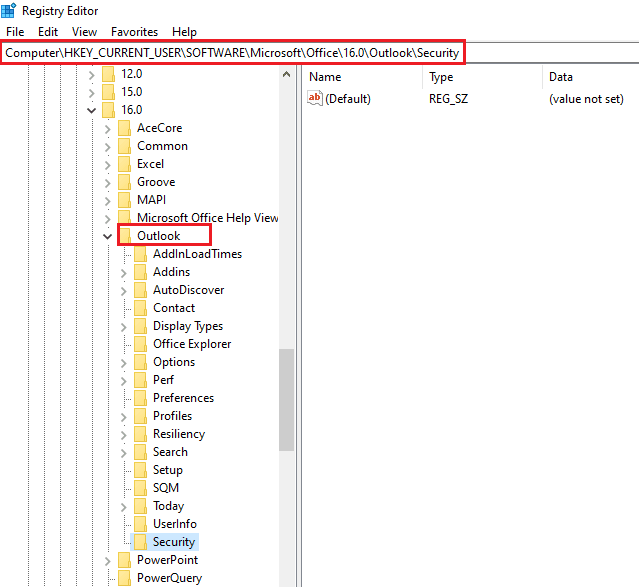Expand the AceCore key
The height and width of the screenshot is (587, 639).
click(x=108, y=129)
